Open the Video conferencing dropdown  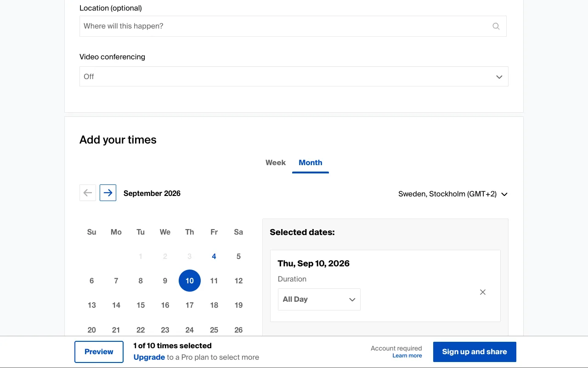(x=294, y=76)
